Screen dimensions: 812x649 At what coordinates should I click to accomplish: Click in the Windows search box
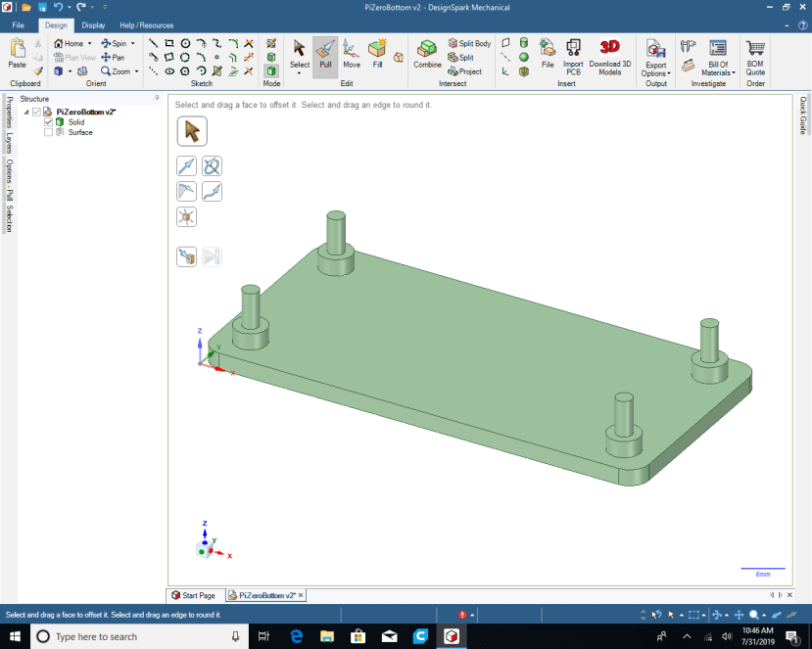pyautogui.click(x=140, y=636)
